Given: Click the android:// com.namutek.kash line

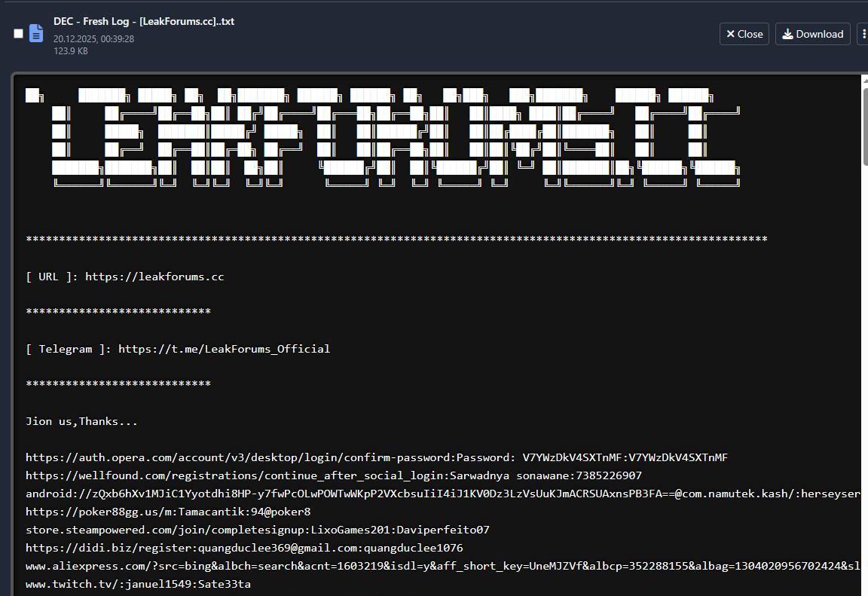Looking at the screenshot, I should (443, 494).
